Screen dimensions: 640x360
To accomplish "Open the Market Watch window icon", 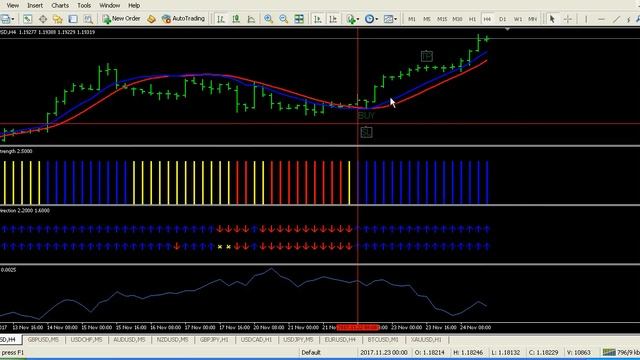I will (x=27, y=19).
